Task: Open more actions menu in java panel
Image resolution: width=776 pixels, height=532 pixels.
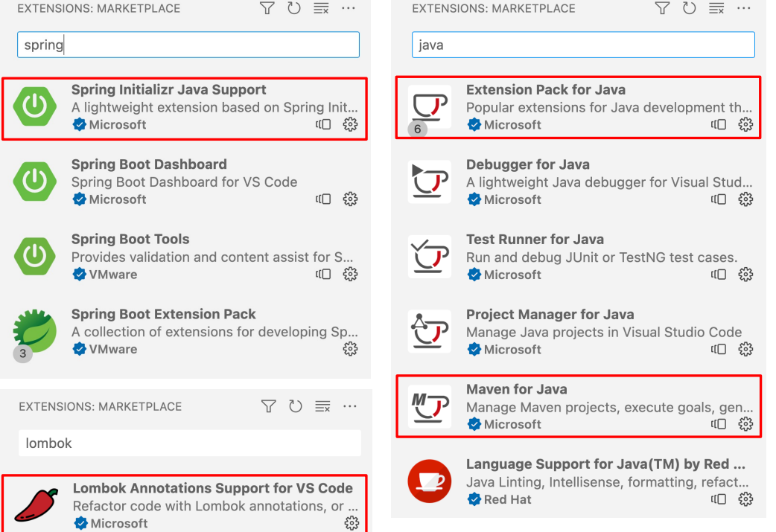Action: point(744,8)
